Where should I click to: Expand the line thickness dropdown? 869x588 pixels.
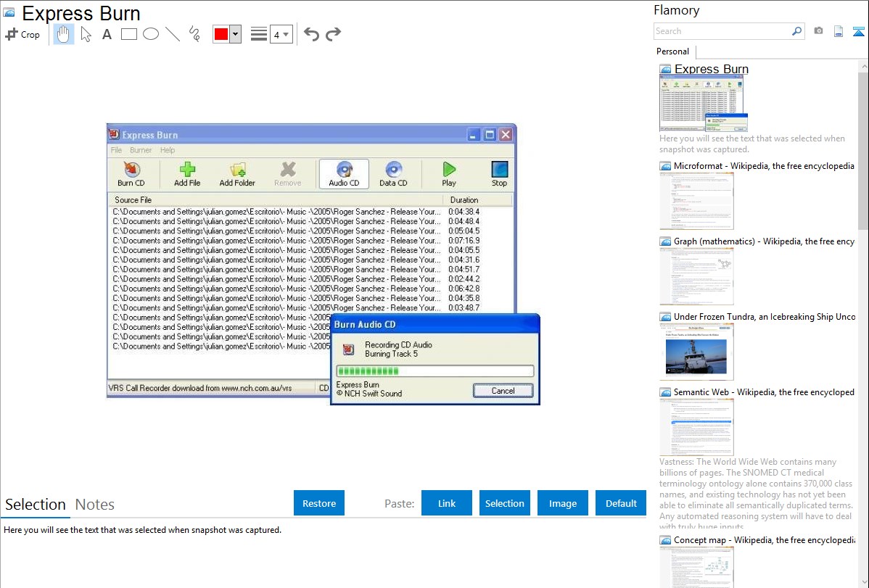coord(281,34)
